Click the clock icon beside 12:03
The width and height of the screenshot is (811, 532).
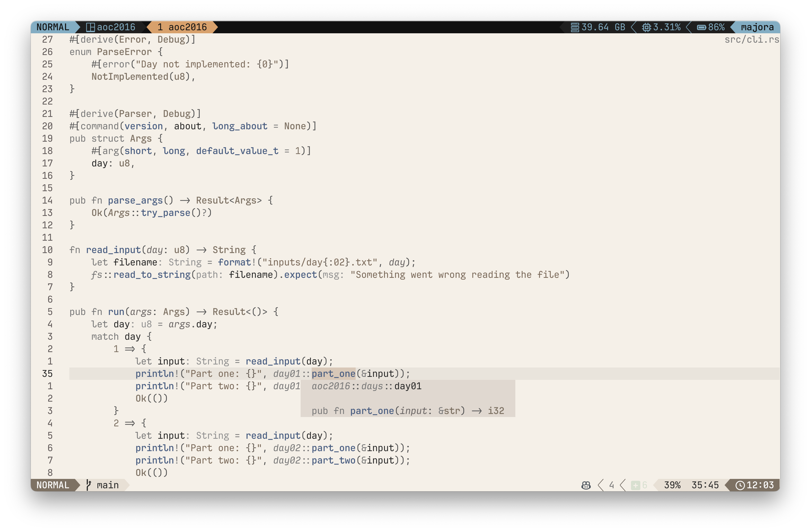click(740, 485)
